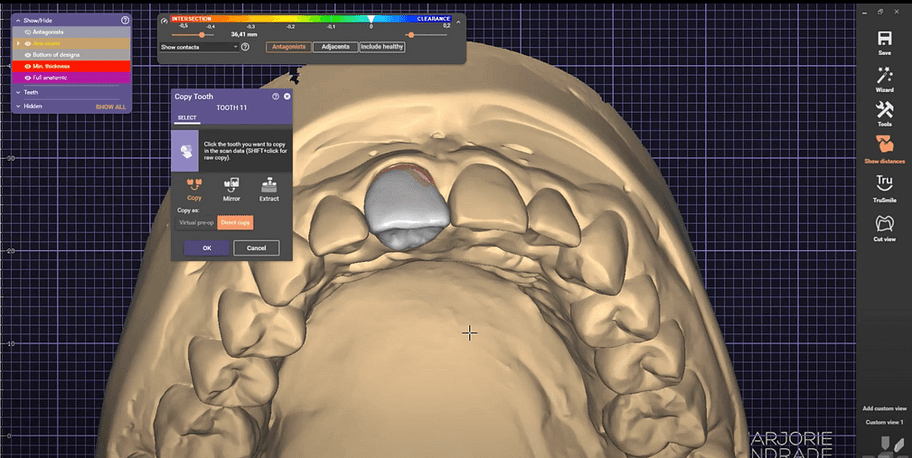
Task: Select the Mirror tooth option
Action: click(231, 184)
